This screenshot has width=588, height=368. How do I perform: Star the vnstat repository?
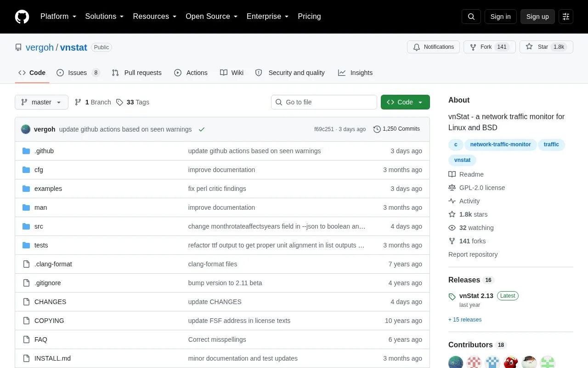click(x=546, y=47)
